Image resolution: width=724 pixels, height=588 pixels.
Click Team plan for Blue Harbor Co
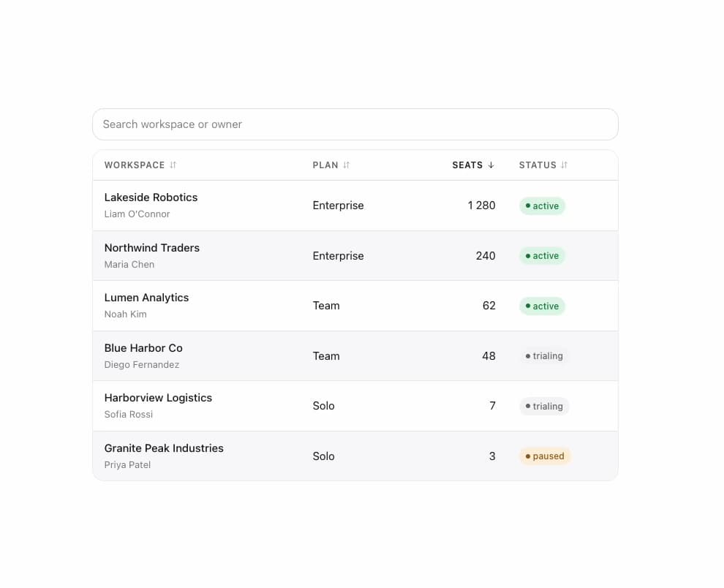[x=326, y=355]
